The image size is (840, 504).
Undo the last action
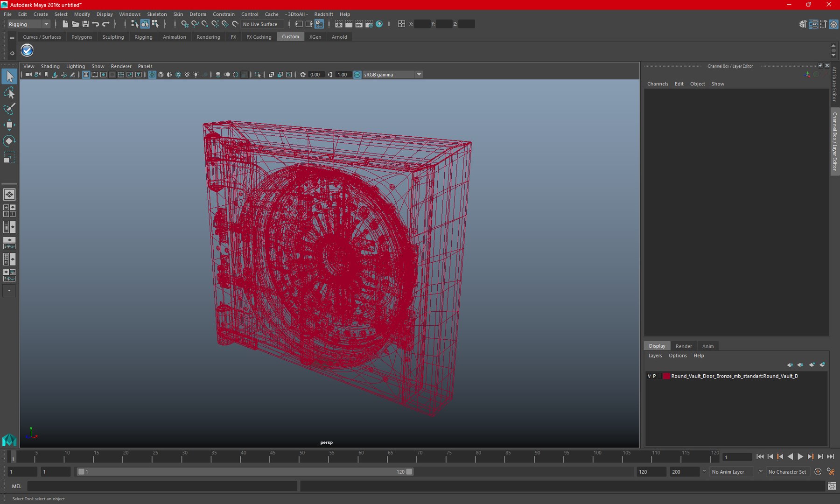pyautogui.click(x=96, y=24)
